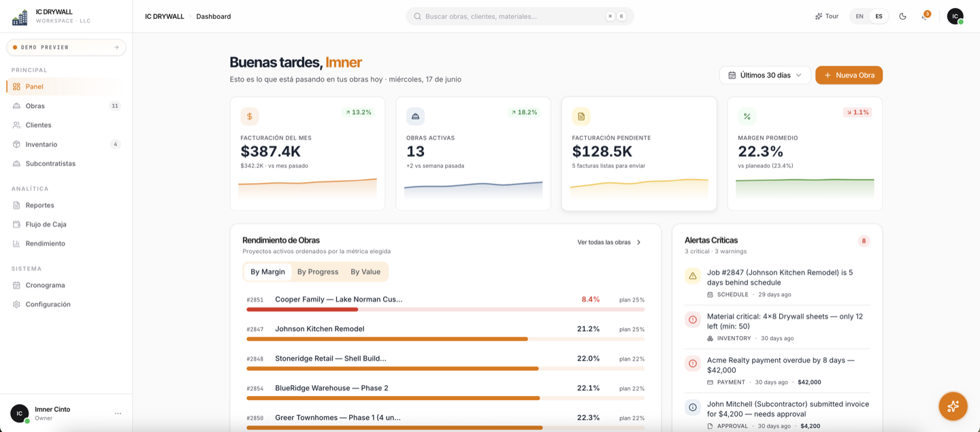Start the Tour from the header
Viewport: 980px width, 432px height.
click(x=827, y=16)
